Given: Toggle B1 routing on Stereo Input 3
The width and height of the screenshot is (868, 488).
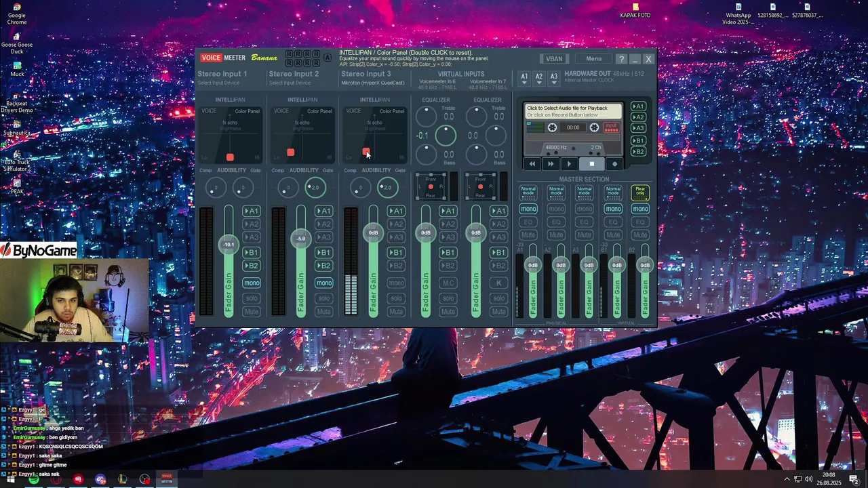Looking at the screenshot, I should click(396, 253).
